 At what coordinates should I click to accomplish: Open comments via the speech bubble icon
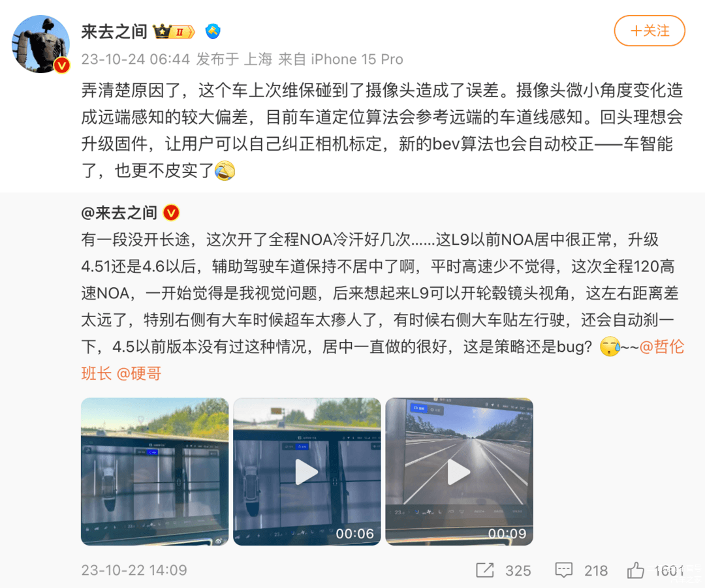[x=563, y=570]
